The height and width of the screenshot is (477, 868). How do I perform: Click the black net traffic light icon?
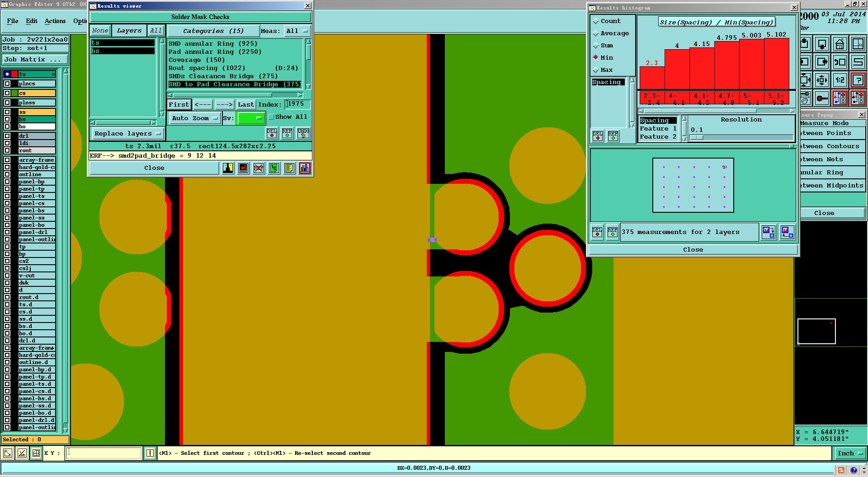tap(858, 98)
